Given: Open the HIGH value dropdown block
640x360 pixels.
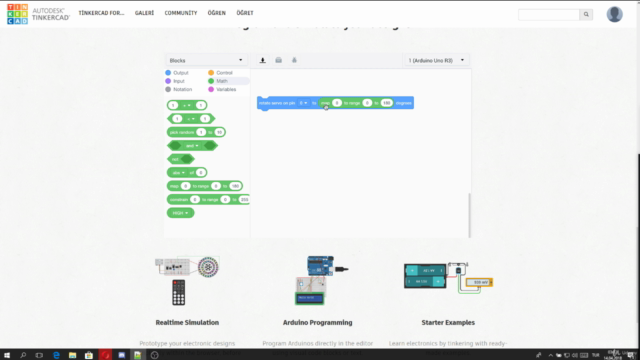Looking at the screenshot, I should pyautogui.click(x=180, y=213).
